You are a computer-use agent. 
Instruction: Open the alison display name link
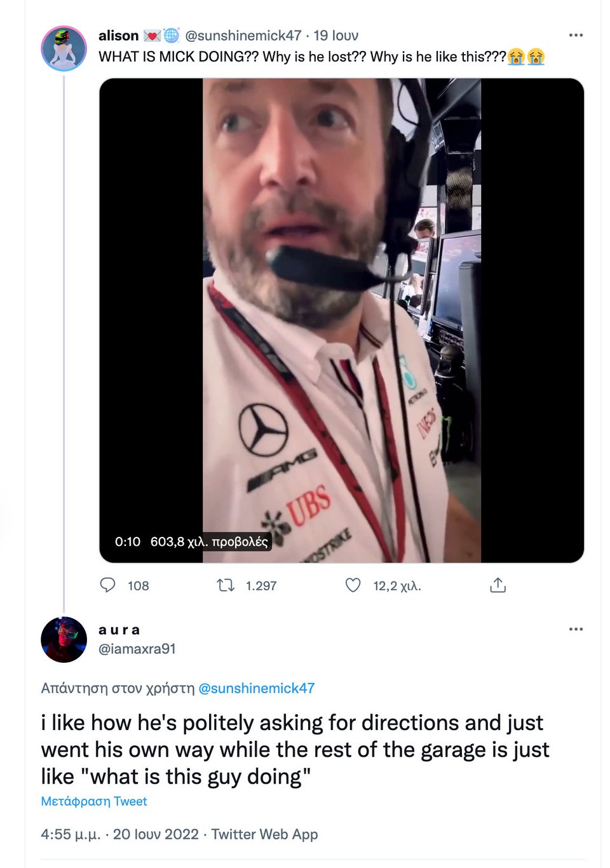[x=118, y=36]
